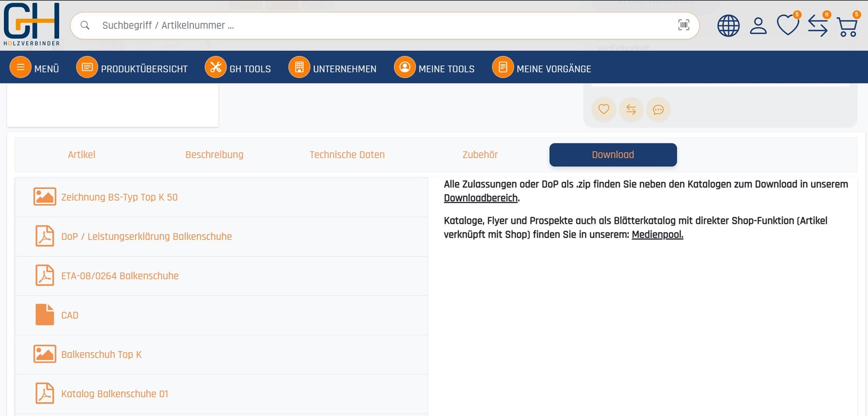Select the Zubehör tab

coord(480,155)
